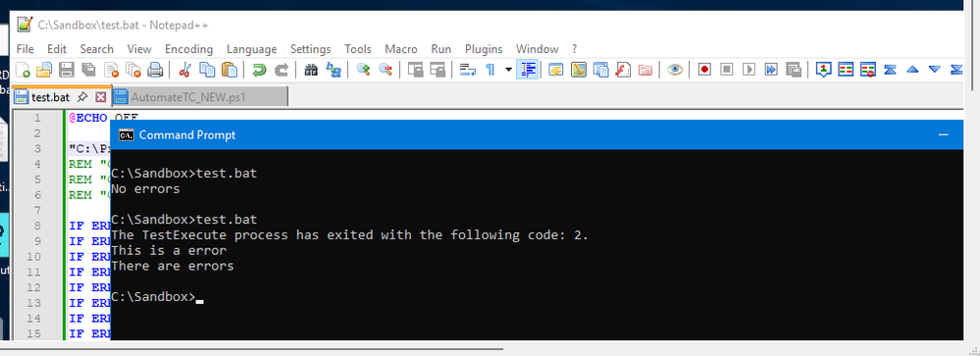Create a new file in Notepad++
This screenshot has height=356, width=980.
24,70
